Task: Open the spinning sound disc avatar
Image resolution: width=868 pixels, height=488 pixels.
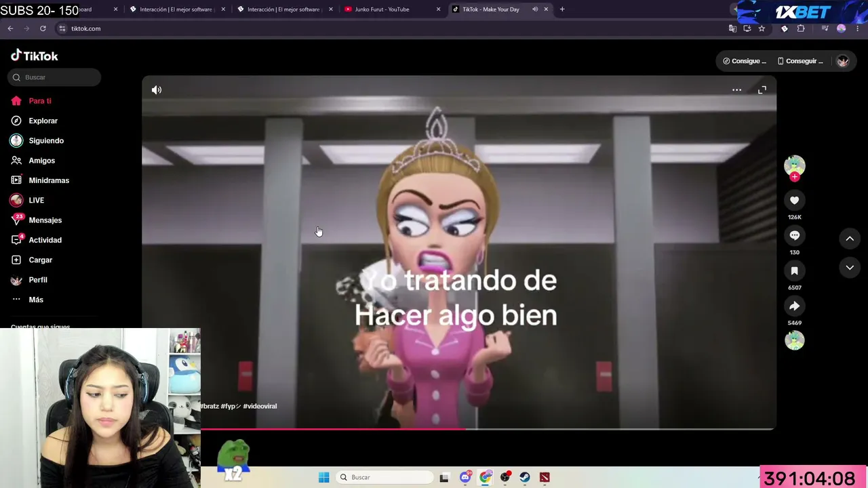Action: 795,340
